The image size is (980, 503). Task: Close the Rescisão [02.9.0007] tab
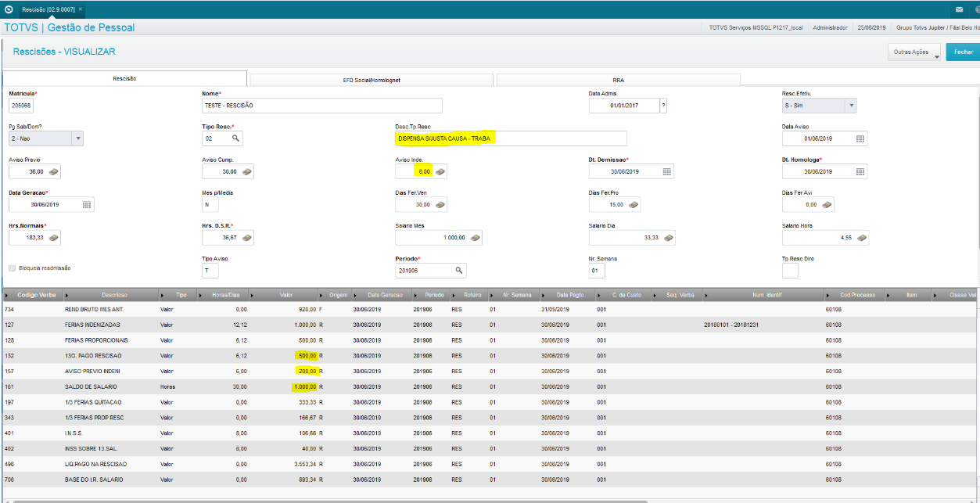[x=81, y=9]
